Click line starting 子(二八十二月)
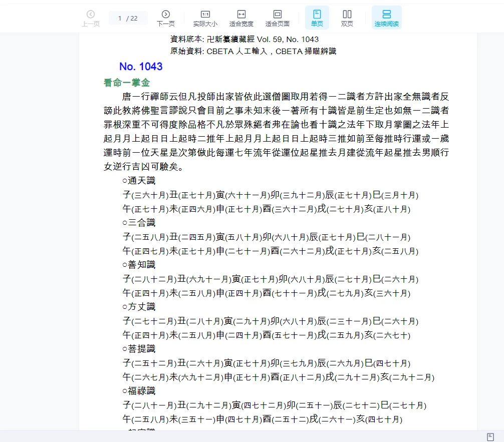The width and height of the screenshot is (504, 442). click(x=271, y=279)
